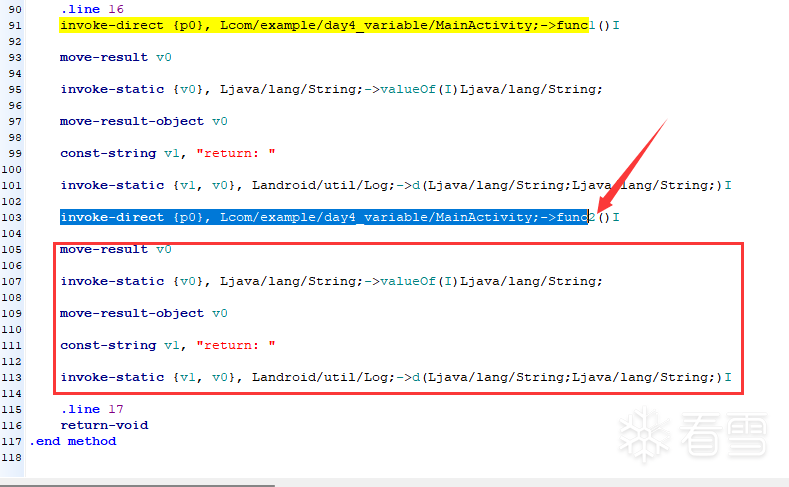This screenshot has height=487, width=789.
Task: Click "Landroid/util/Log;" class on line 113
Action: (x=324, y=377)
